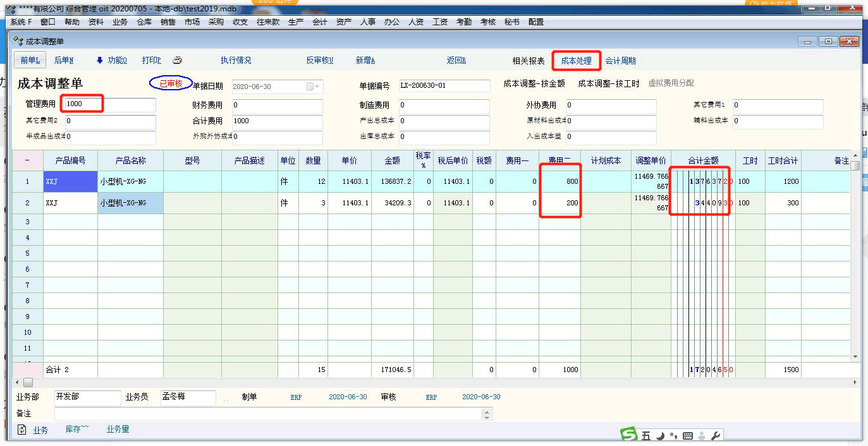The image size is (868, 446).
Task: Click the 成本调整单 window title icon
Action: (x=18, y=41)
